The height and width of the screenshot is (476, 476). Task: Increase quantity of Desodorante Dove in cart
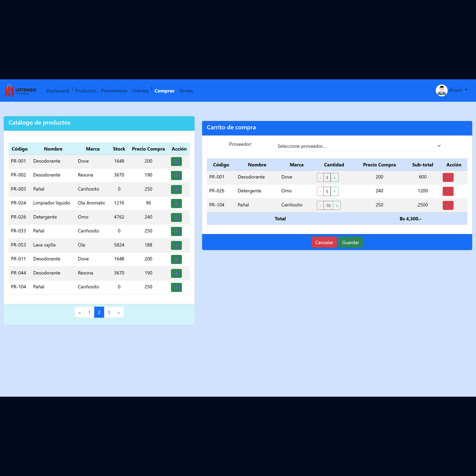pos(334,178)
